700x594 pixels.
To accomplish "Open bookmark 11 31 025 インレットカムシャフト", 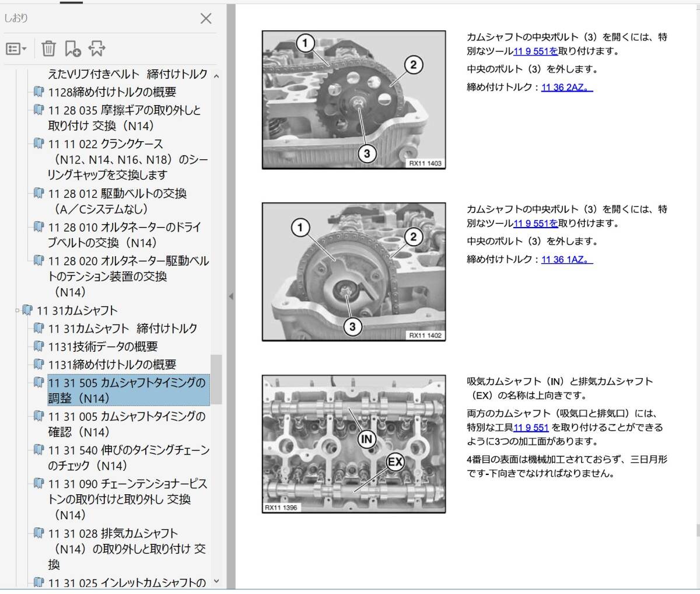I will click(x=127, y=582).
